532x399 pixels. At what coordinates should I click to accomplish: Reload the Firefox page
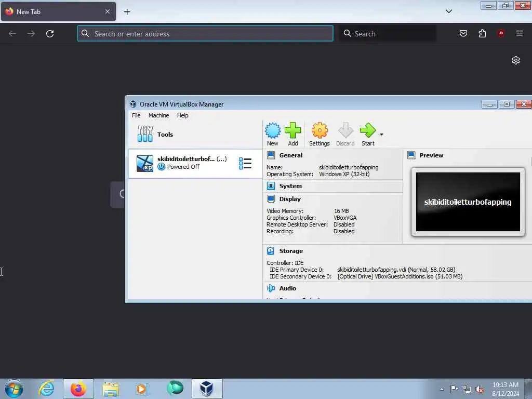click(x=50, y=34)
